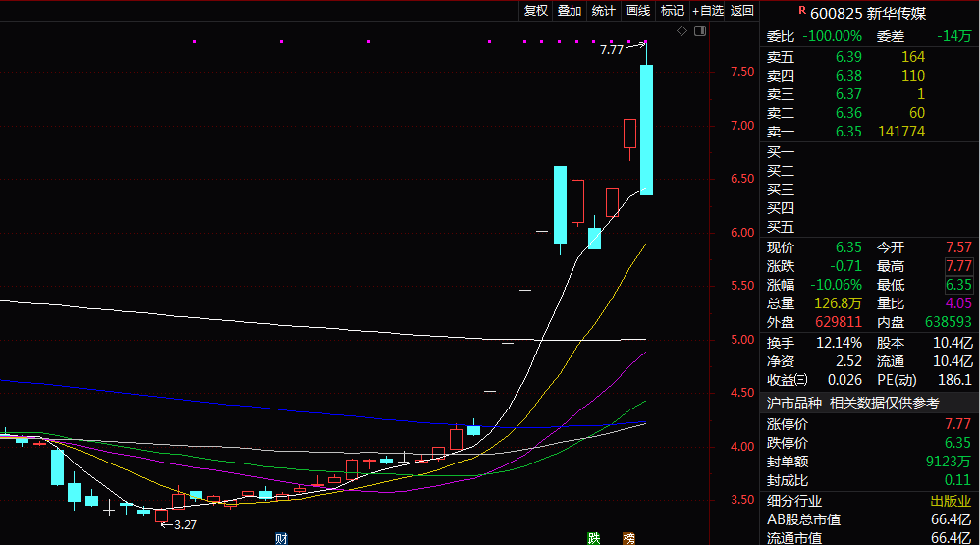Open the green 跌 marker on the timeline
980x545 pixels.
pos(594,539)
